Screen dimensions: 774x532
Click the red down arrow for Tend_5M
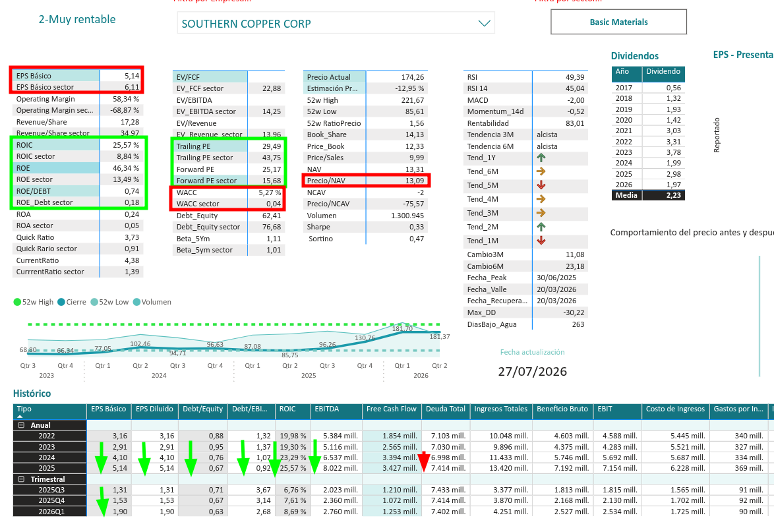(541, 185)
